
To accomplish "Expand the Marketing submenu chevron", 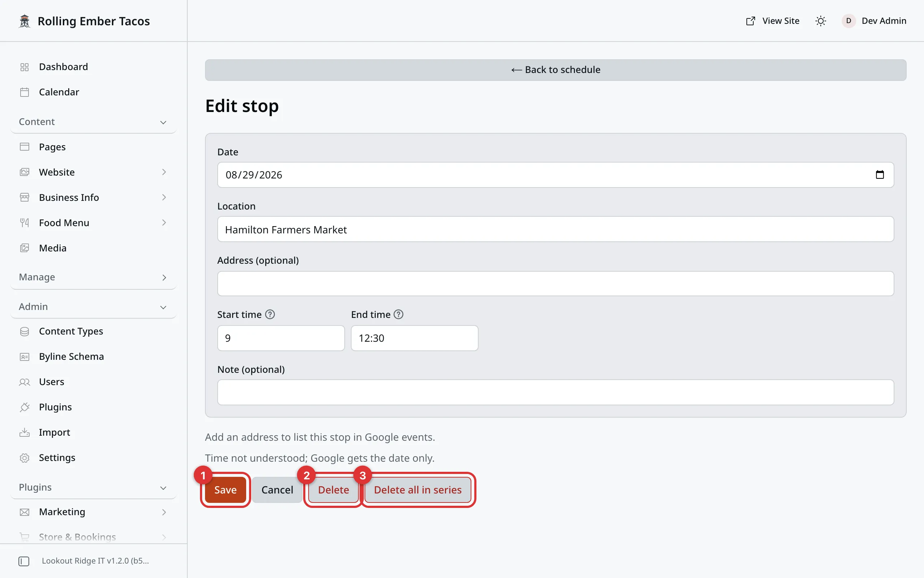I will pos(164,512).
